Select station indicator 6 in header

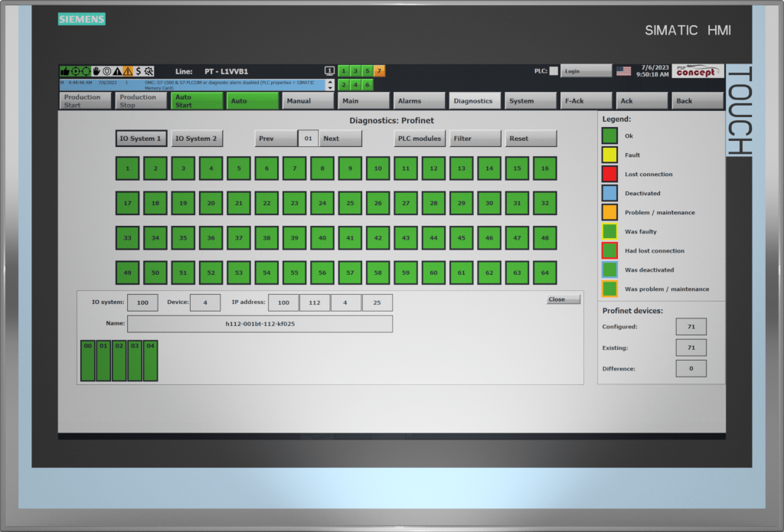click(x=367, y=84)
